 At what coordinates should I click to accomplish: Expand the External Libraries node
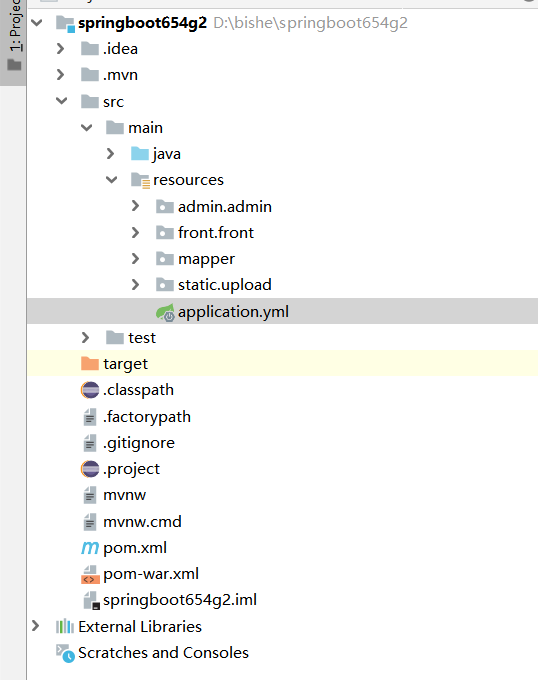(x=36, y=626)
